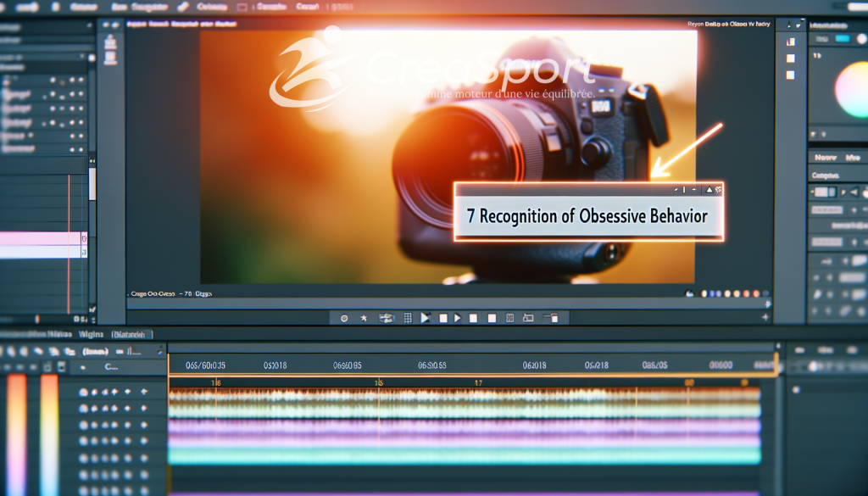Click the circular record icon below the preview
Viewport: 868px width, 496px height.
[344, 318]
